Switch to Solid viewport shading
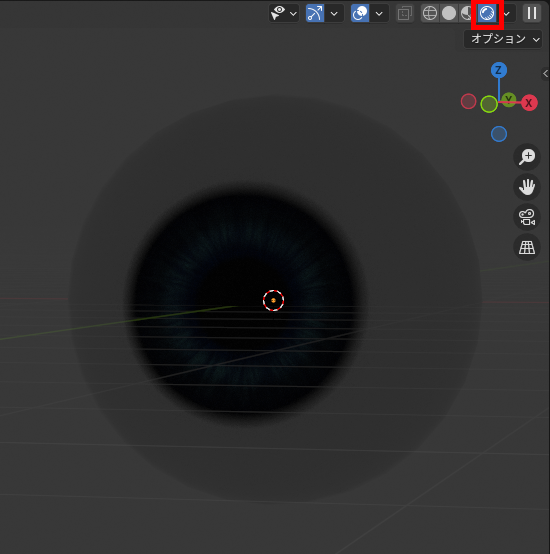Viewport: 550px width, 554px height. tap(449, 13)
